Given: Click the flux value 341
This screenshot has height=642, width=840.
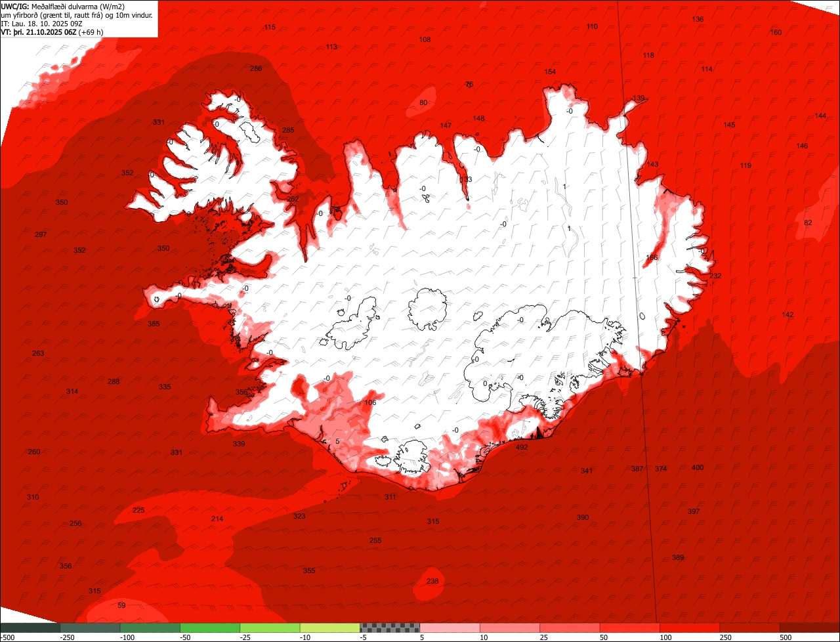Looking at the screenshot, I should click(x=587, y=471).
